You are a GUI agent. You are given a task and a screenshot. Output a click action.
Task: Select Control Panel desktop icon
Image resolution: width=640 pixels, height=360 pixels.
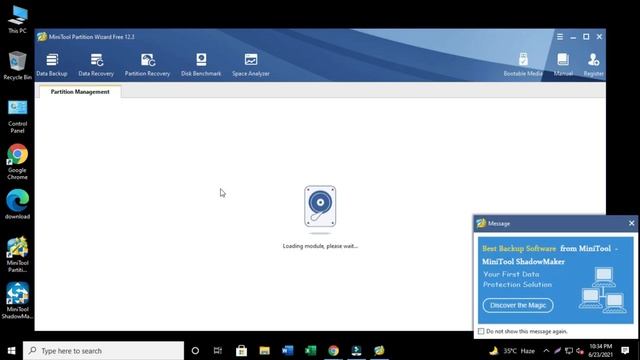(x=17, y=117)
